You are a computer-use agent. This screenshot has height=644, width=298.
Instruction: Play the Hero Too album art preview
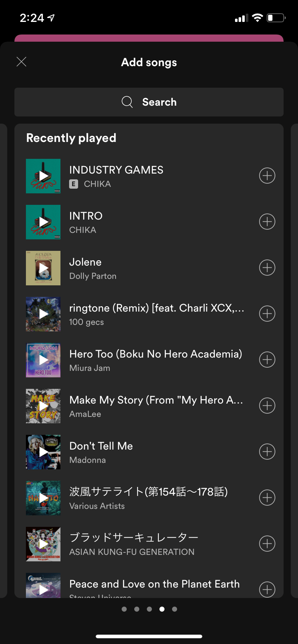43,360
